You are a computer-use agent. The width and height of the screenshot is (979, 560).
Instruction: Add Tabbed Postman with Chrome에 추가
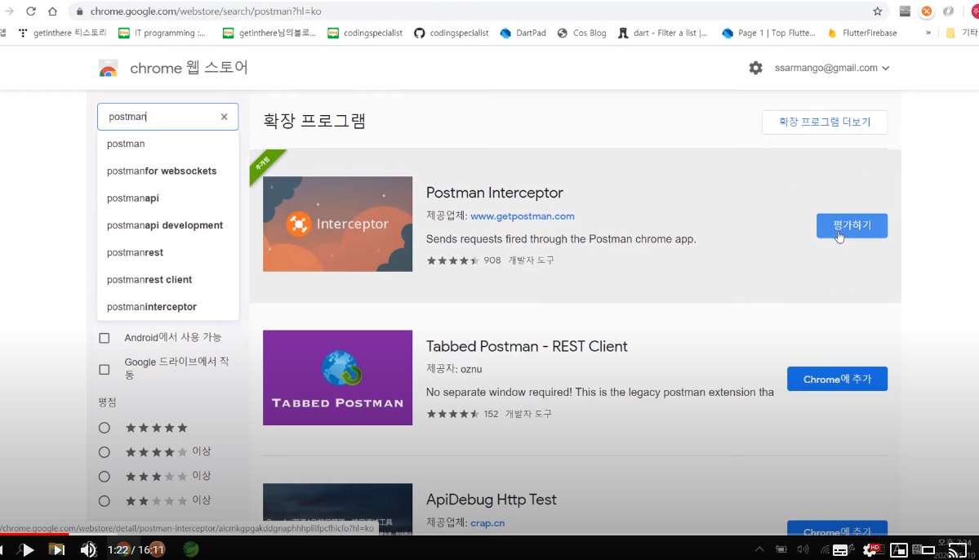tap(837, 379)
